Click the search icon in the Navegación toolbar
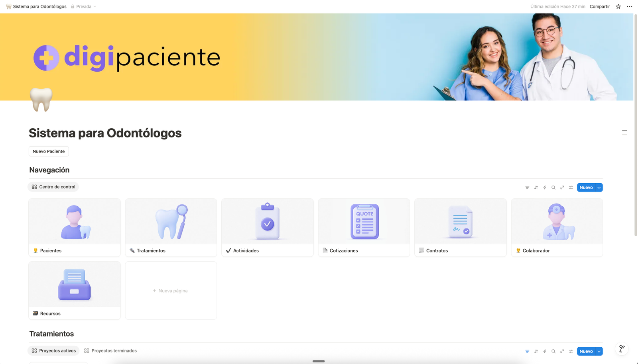Viewport: 638px width, 364px height. tap(553, 188)
